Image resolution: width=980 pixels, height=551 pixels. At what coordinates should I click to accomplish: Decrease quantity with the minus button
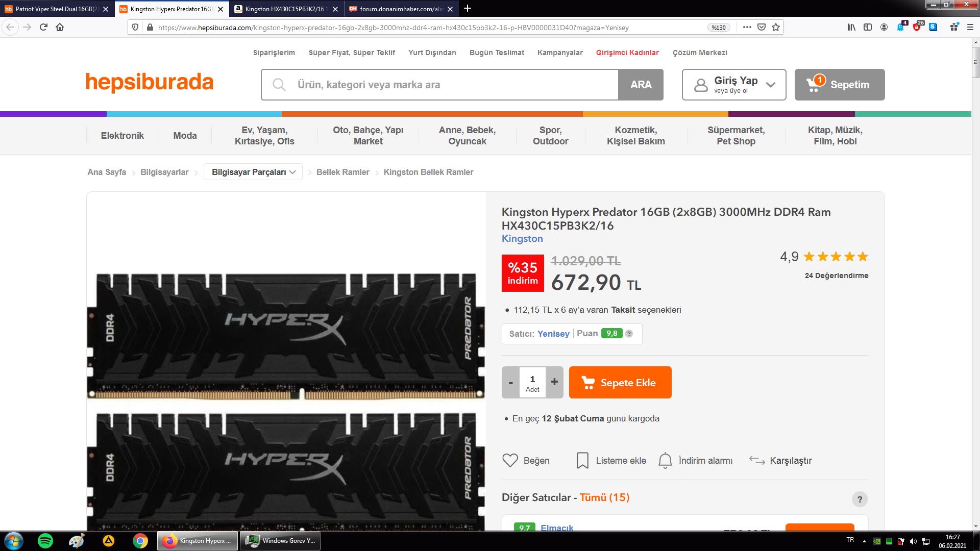tap(510, 383)
